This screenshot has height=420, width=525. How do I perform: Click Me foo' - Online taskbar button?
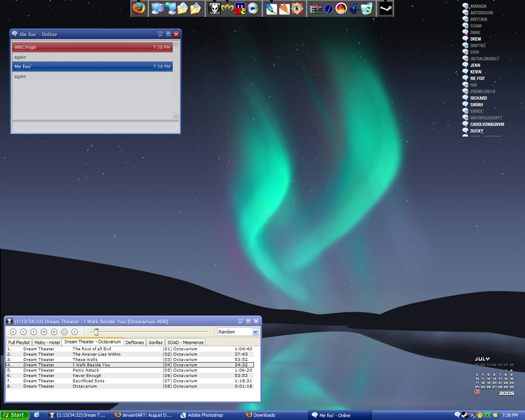tap(340, 415)
